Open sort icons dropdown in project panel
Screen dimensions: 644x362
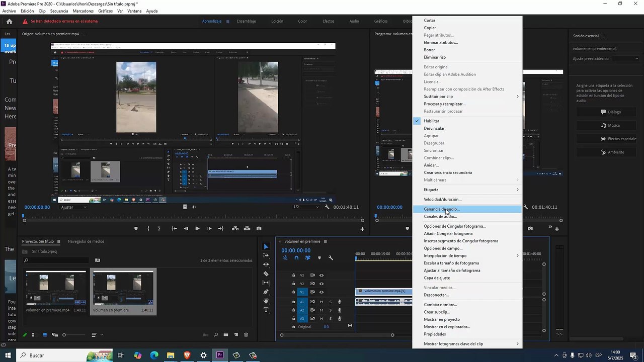[x=97, y=335]
